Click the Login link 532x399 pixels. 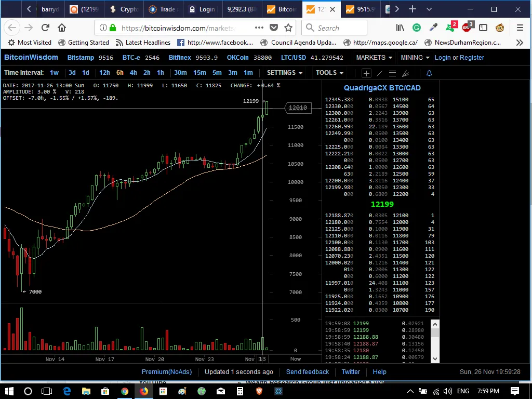pos(443,57)
